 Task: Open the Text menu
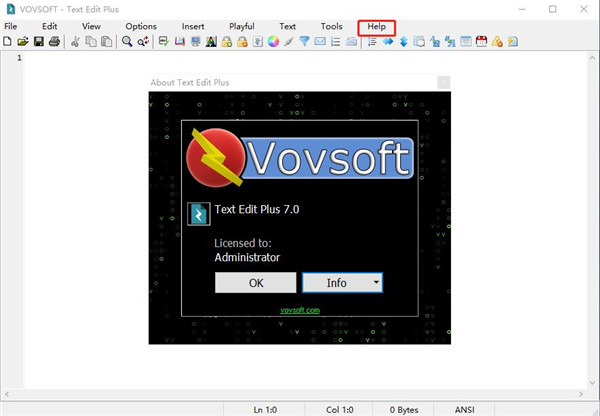tap(287, 26)
